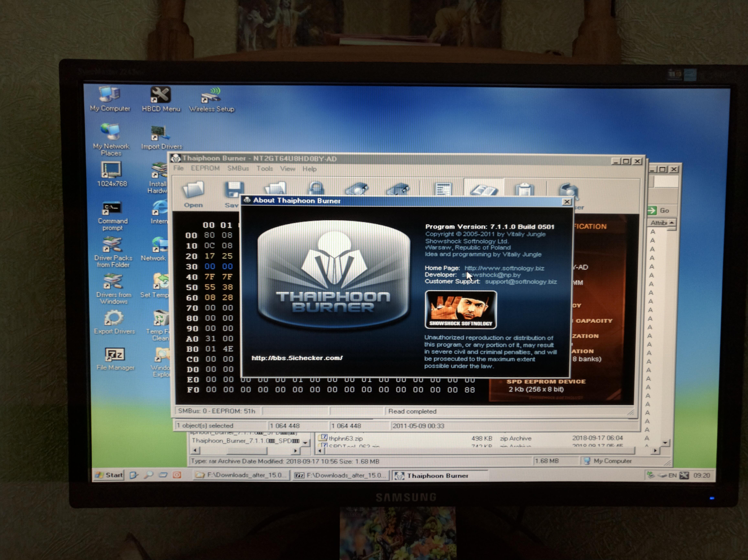Click the softnology.biz Home Page link

[x=504, y=268]
